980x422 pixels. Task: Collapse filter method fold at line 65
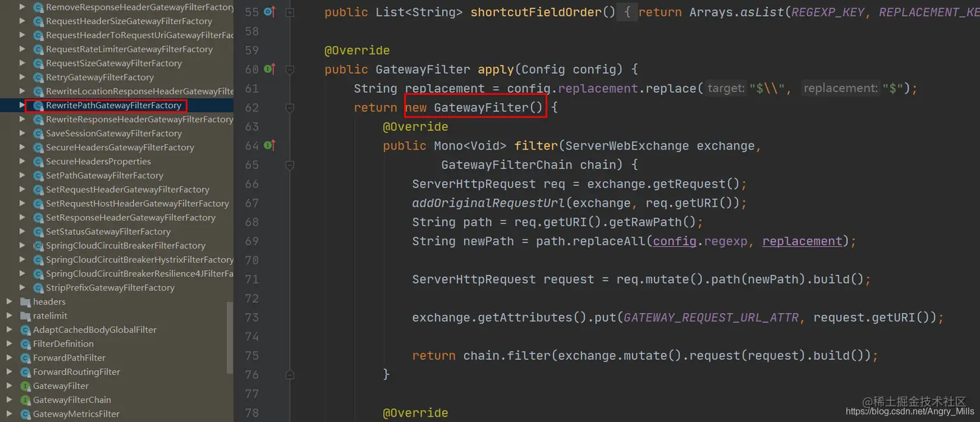click(x=290, y=165)
